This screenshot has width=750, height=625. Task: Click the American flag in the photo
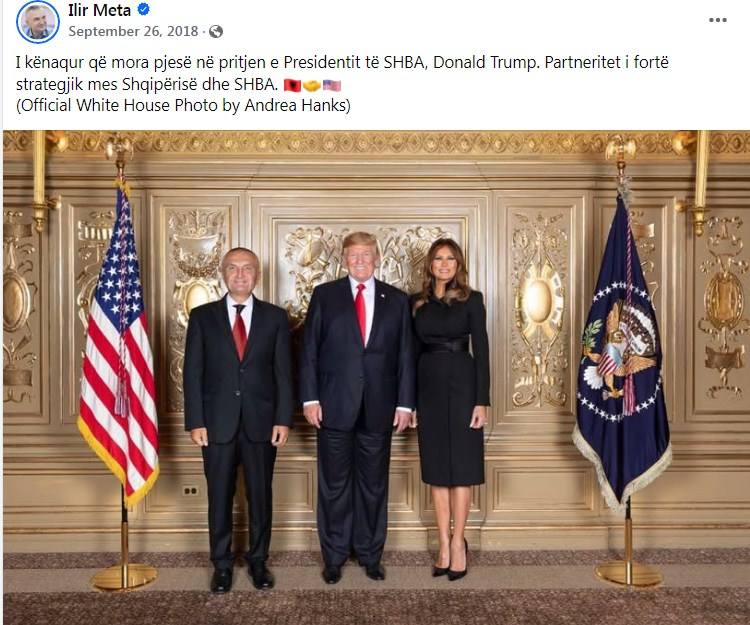[119, 344]
